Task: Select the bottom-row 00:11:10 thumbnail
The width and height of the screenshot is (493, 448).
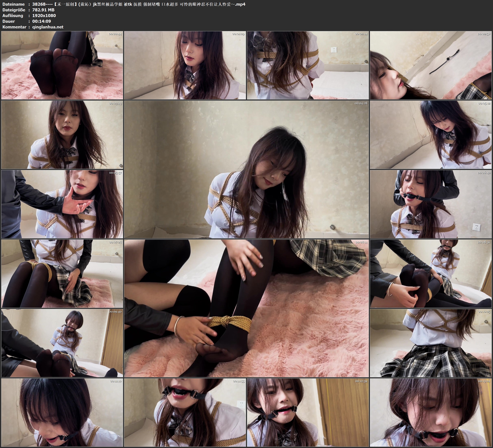Action: point(62,412)
